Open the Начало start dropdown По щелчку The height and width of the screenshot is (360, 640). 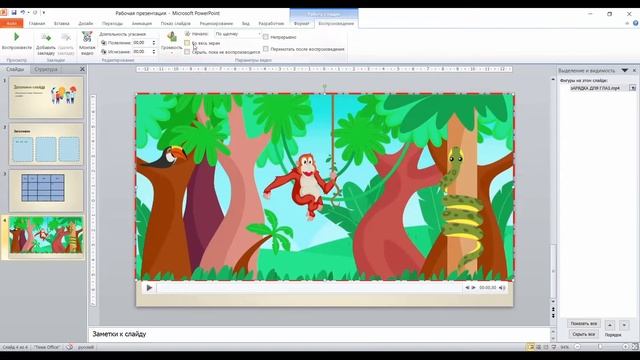pyautogui.click(x=238, y=34)
